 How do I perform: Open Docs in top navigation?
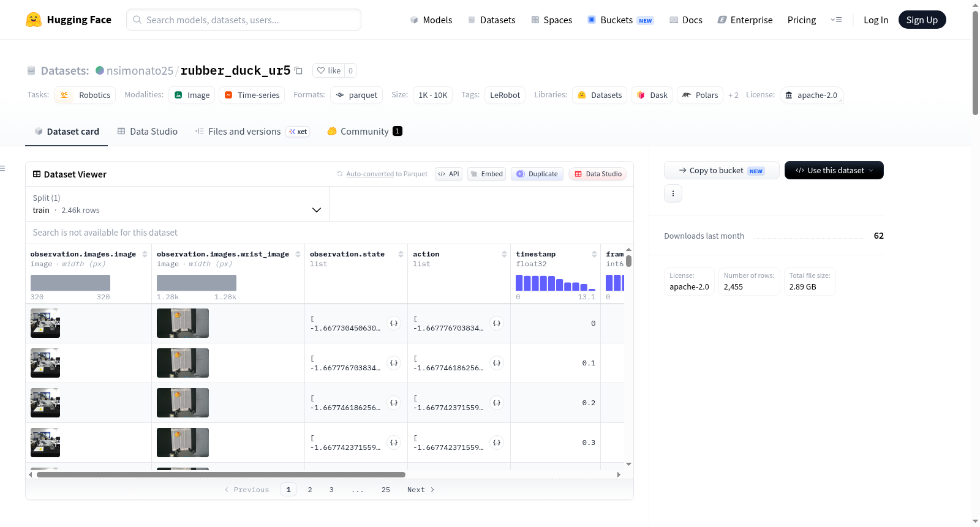point(686,20)
